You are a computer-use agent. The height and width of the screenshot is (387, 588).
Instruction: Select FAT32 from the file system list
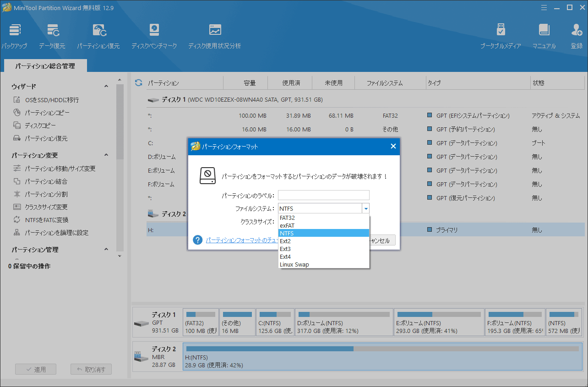point(324,218)
